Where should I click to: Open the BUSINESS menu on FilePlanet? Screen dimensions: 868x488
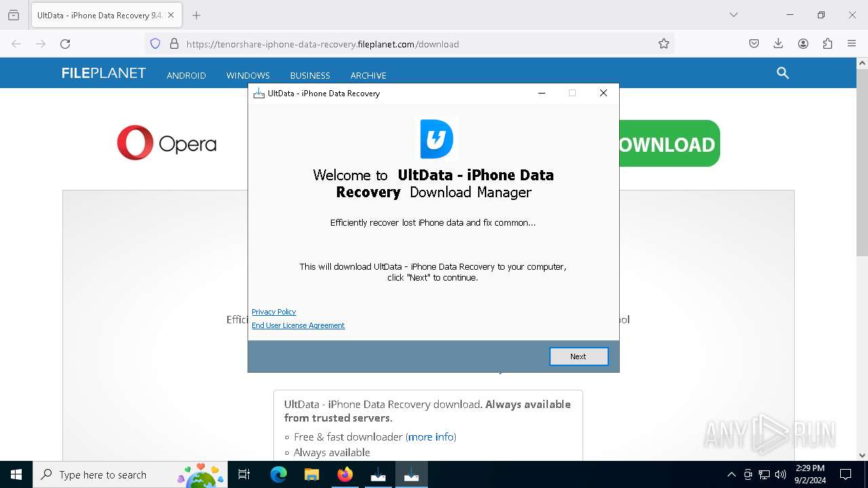[310, 75]
